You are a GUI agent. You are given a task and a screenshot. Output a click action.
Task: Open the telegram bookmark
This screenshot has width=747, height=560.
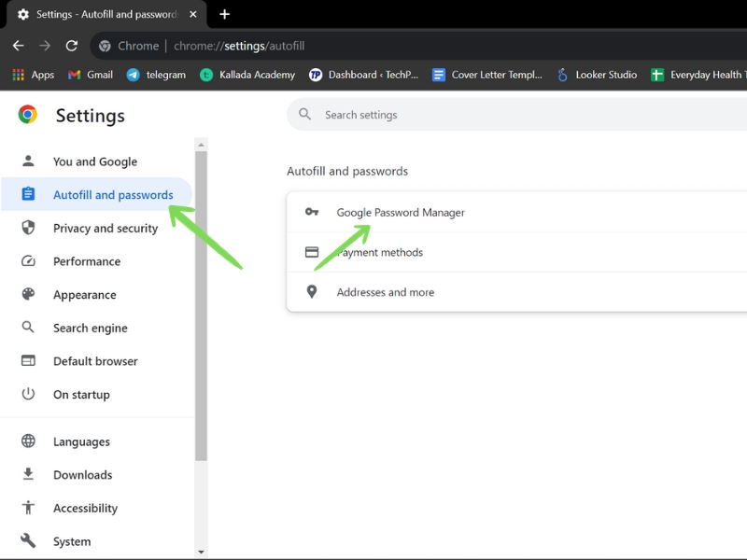coord(156,75)
